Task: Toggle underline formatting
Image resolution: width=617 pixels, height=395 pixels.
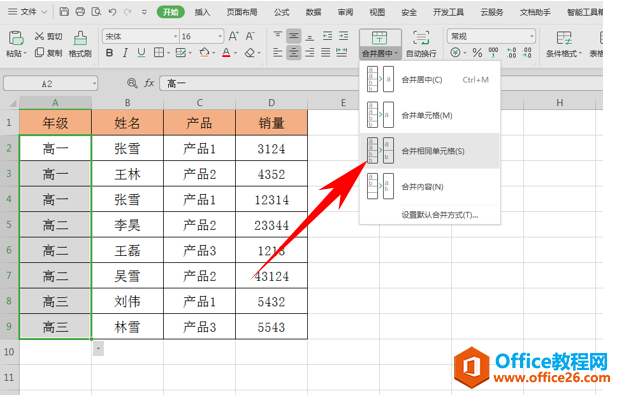Action: tap(141, 52)
